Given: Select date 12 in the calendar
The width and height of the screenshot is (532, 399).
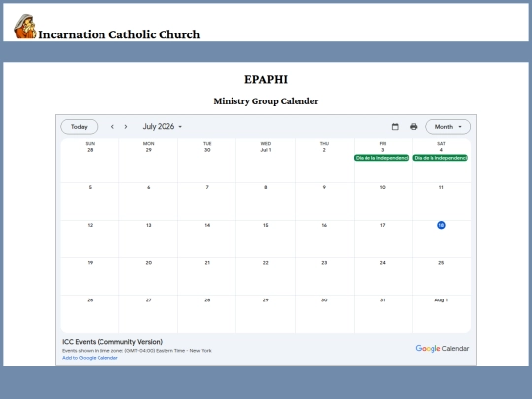Looking at the screenshot, I should (x=90, y=225).
